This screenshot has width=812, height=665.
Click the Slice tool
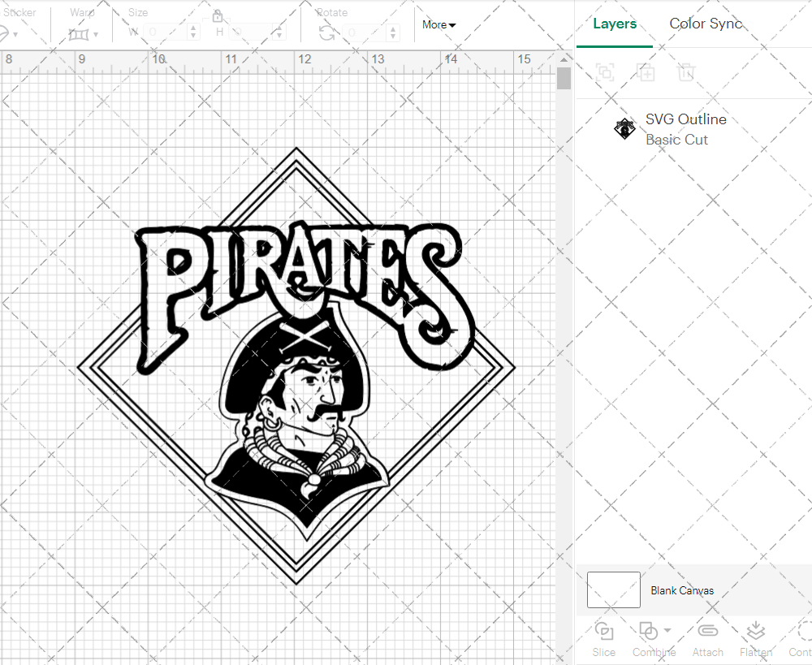click(604, 640)
